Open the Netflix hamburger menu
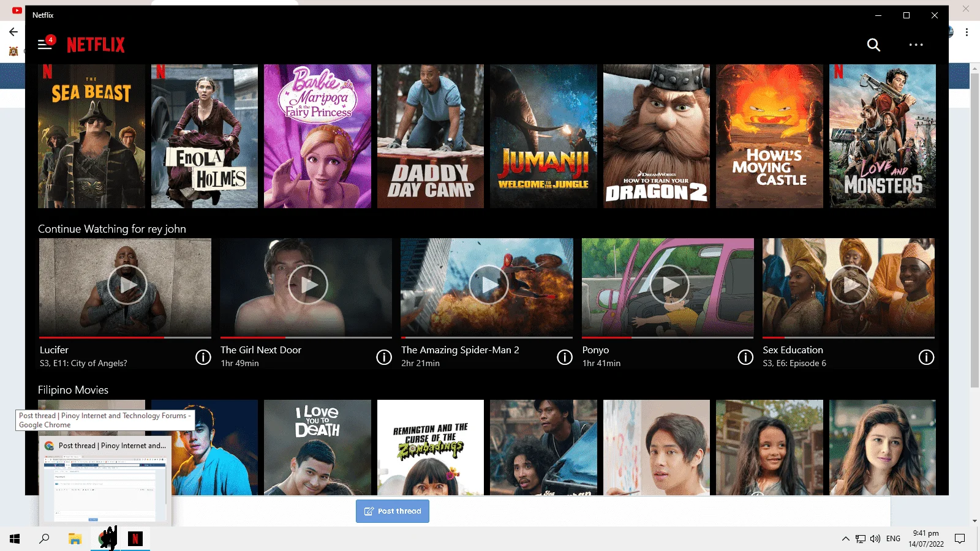This screenshot has width=980, height=551. (44, 45)
